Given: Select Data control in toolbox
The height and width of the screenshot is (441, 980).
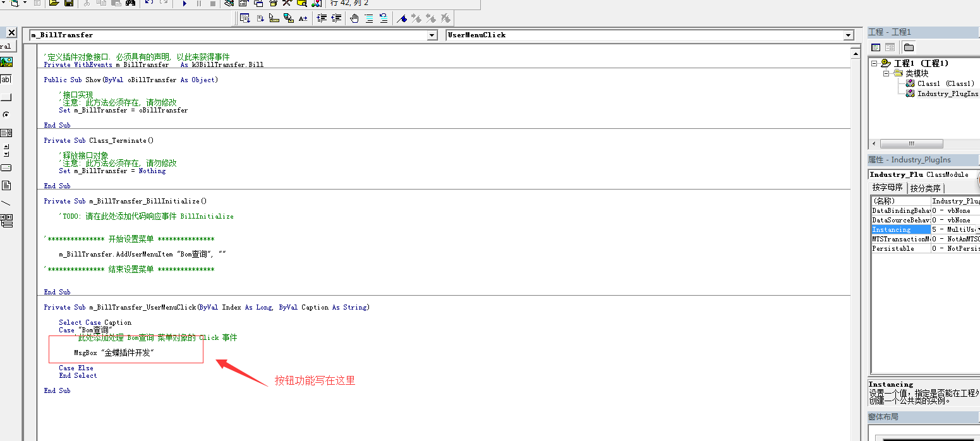Looking at the screenshot, I should pos(6,221).
